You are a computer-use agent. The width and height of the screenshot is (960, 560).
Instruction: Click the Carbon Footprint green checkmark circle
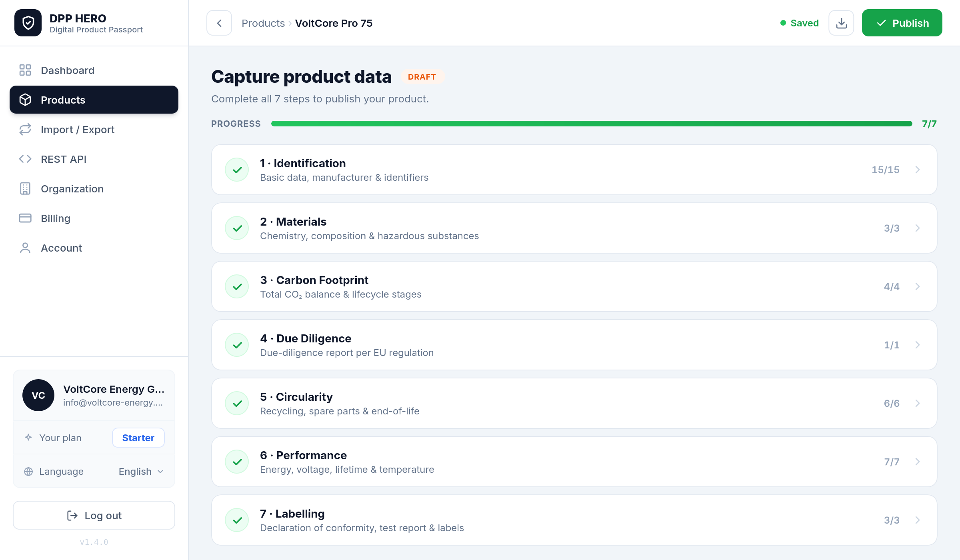coord(237,286)
